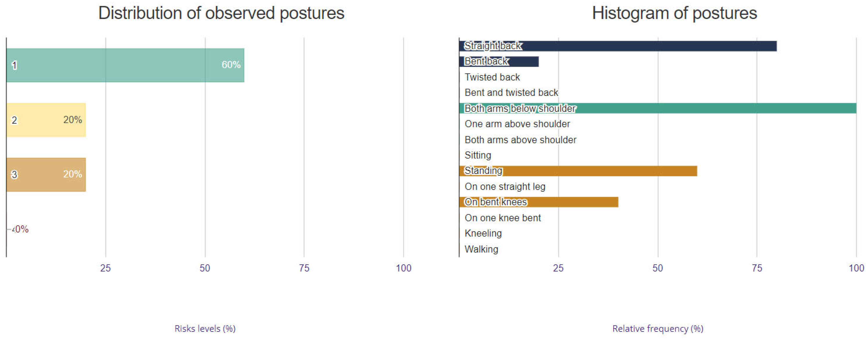Click the 'Distribution of observed postures' title

(x=221, y=14)
